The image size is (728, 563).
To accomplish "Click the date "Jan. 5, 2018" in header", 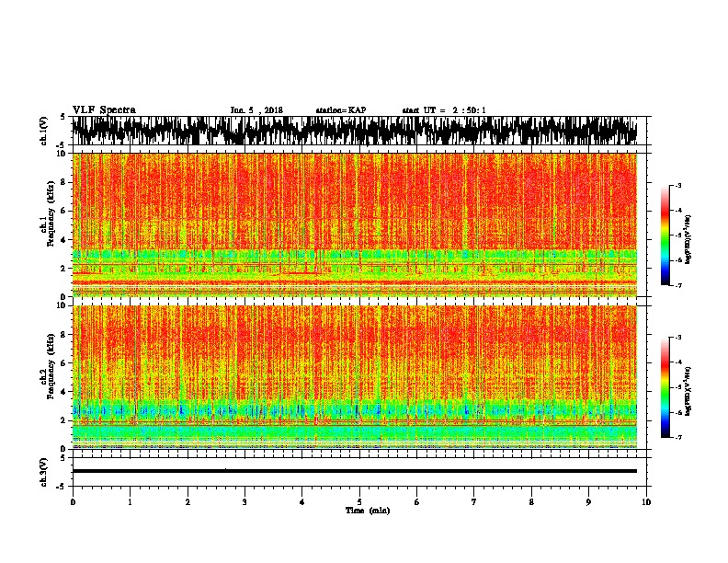I will [256, 110].
